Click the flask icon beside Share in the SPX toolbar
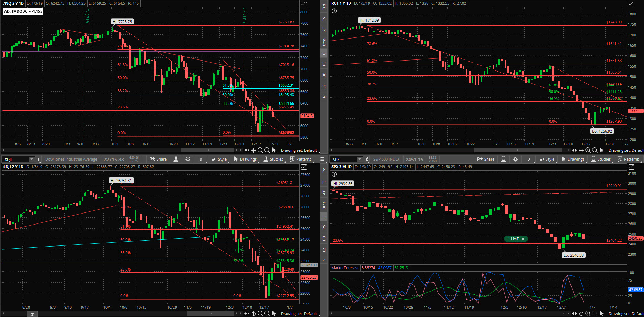Image resolution: width=644 pixels, height=317 pixels. [503, 159]
